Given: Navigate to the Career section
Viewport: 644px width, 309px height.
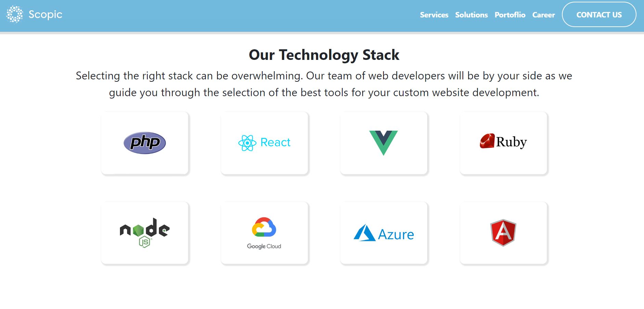Looking at the screenshot, I should 543,15.
